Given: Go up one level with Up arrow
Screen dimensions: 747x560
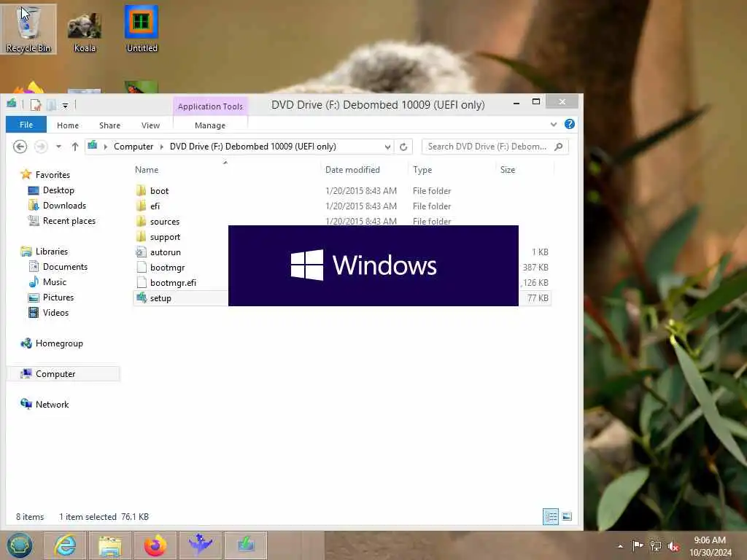Looking at the screenshot, I should [75, 147].
